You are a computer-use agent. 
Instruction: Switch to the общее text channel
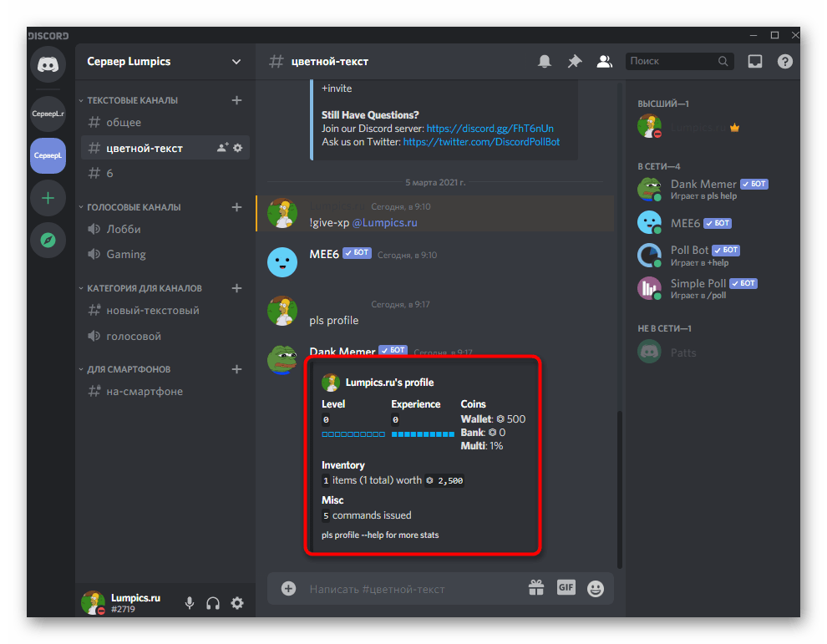point(124,123)
